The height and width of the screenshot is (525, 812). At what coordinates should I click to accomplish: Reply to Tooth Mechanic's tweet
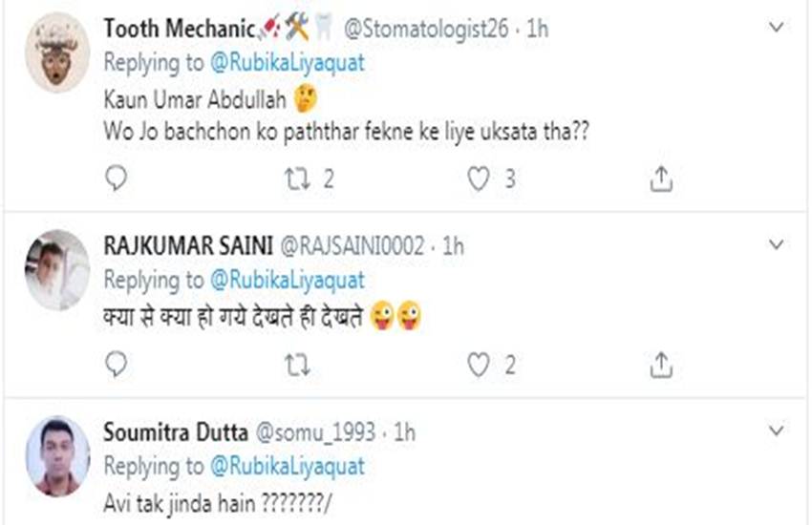tap(117, 178)
